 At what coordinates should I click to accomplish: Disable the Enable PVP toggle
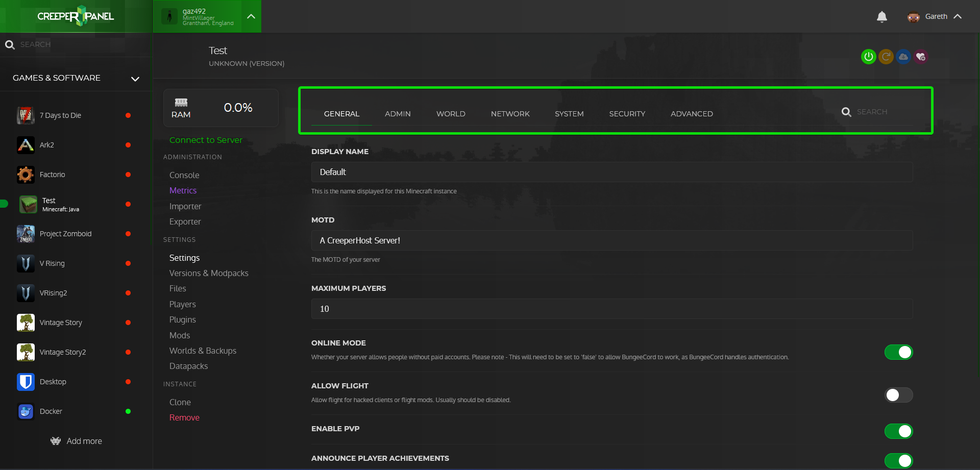click(899, 431)
